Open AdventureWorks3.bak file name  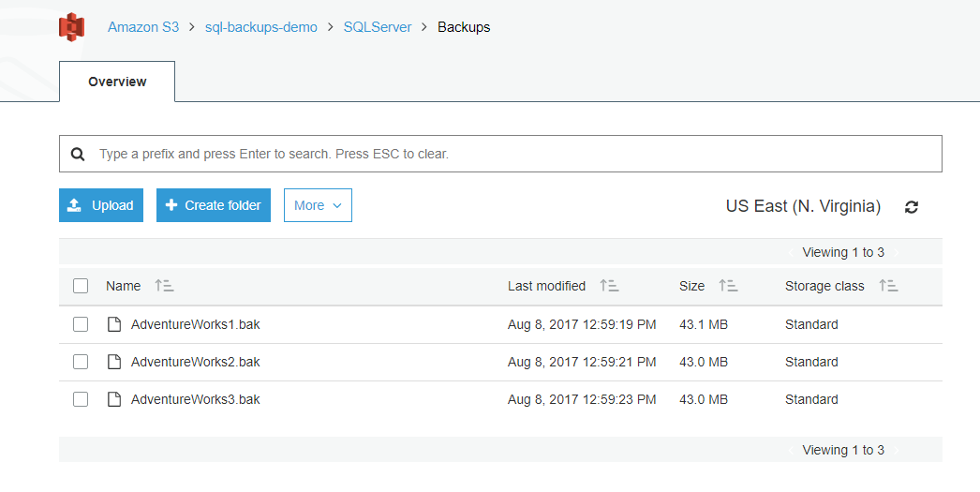196,399
